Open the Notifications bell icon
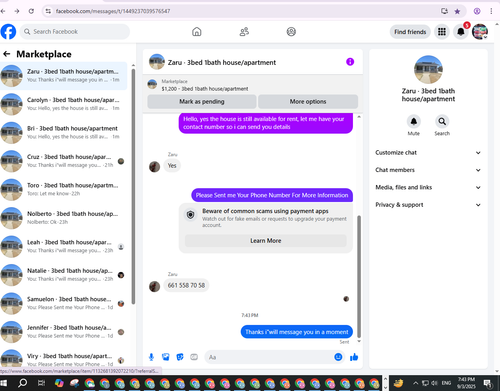 [x=461, y=32]
